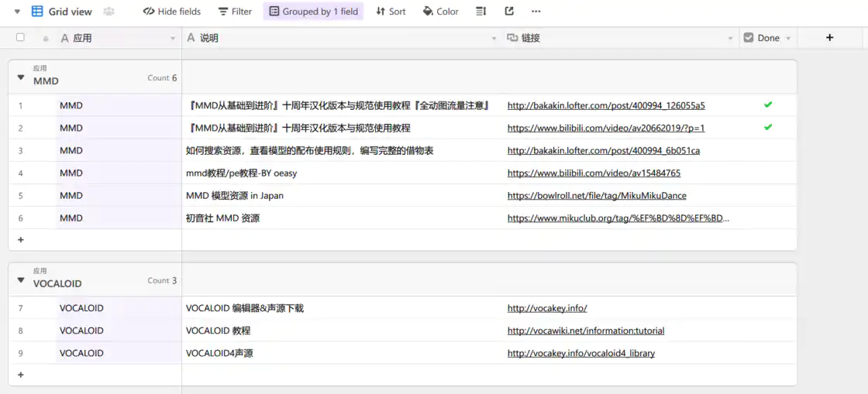Open bowlroll.net MikuMikuDance link
Screen dimensions: 868x394
(x=597, y=196)
